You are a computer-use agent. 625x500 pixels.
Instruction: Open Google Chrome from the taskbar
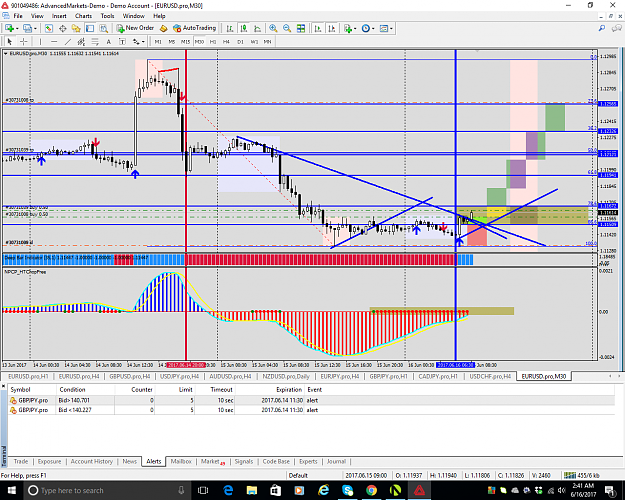coord(371,490)
